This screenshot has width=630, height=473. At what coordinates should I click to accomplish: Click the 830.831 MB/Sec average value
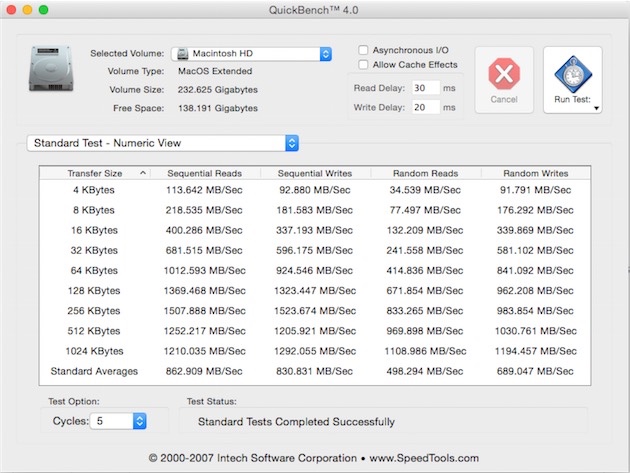point(315,371)
